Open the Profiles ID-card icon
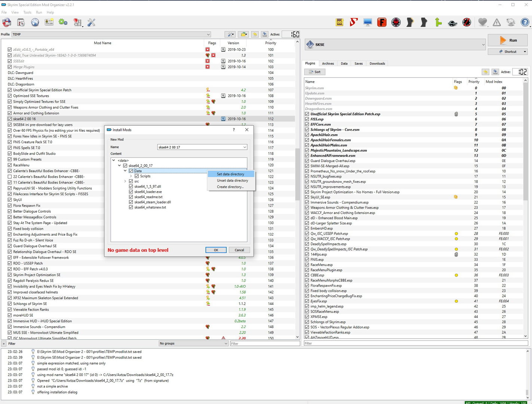 (49, 22)
